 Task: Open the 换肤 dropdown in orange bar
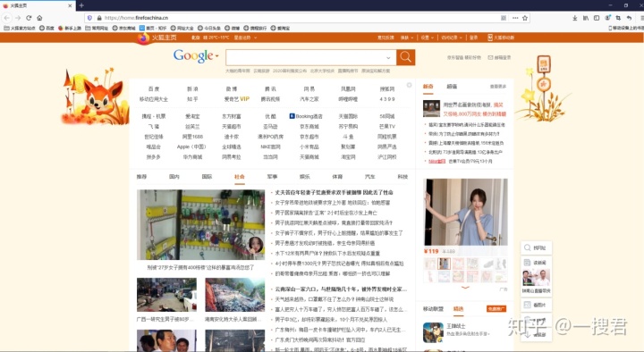(x=407, y=38)
